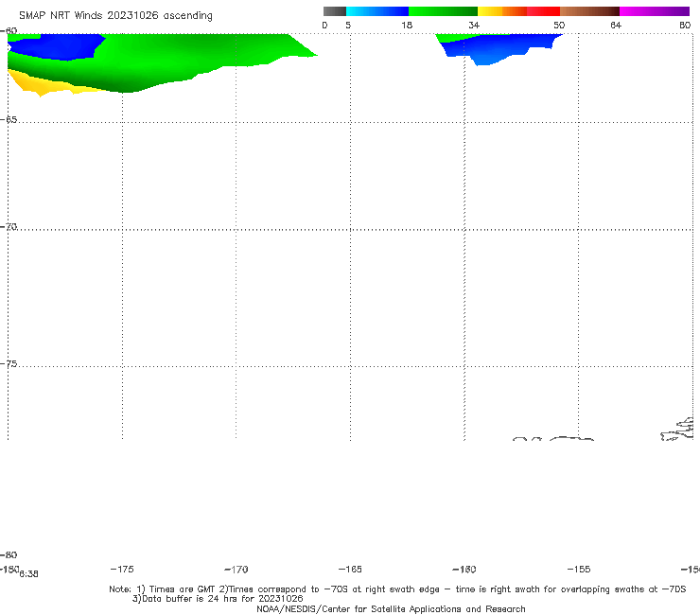
Task: Click the blue low-wind patch inside the green swath
Action: [58, 47]
